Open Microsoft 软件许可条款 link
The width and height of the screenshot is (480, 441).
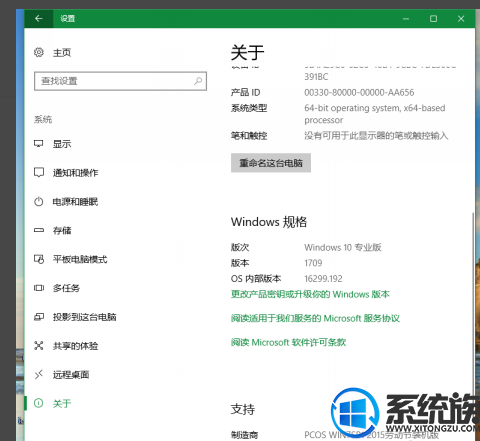point(288,342)
